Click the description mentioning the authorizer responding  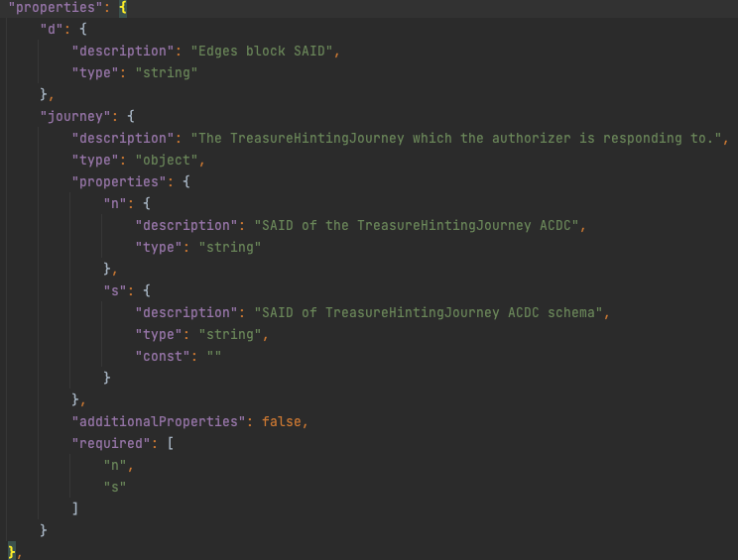(x=458, y=139)
